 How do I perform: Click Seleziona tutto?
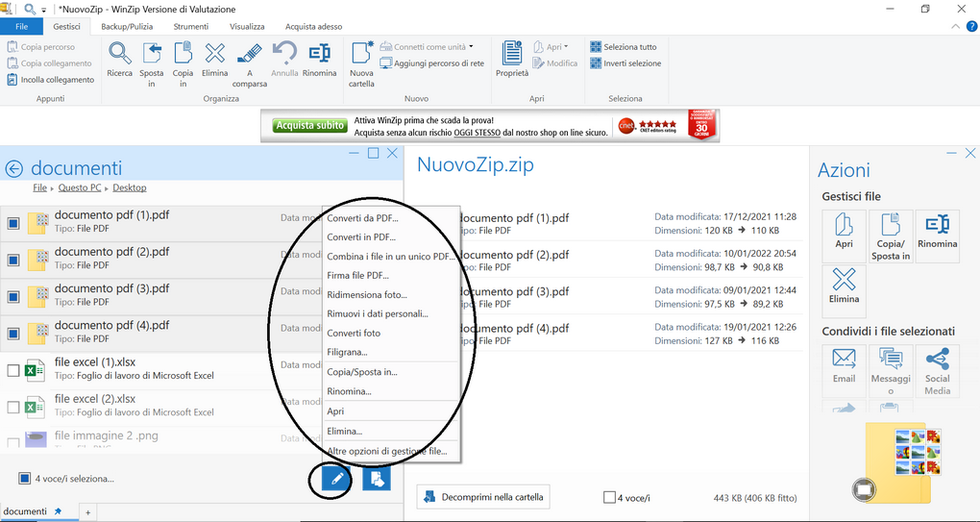(624, 47)
